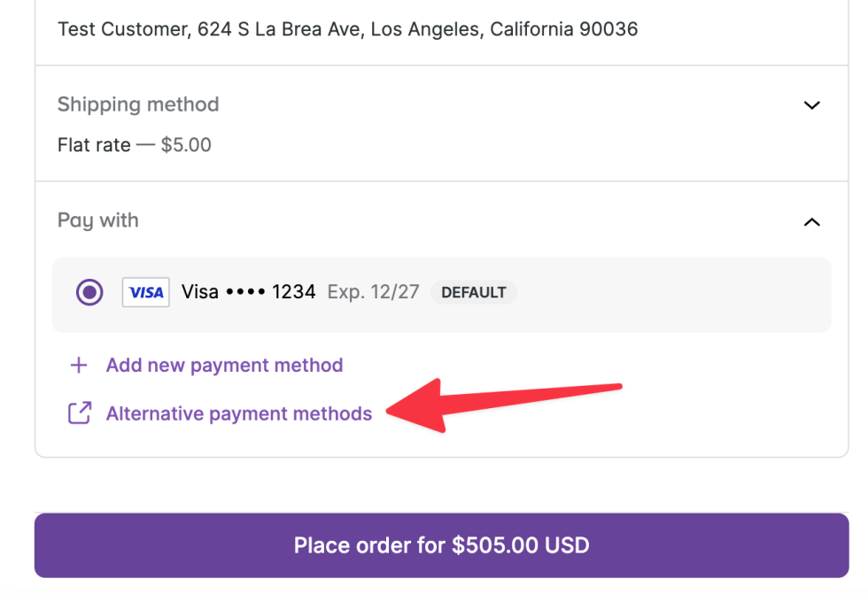Click the plus icon for adding payment
The width and height of the screenshot is (868, 594).
tap(79, 366)
